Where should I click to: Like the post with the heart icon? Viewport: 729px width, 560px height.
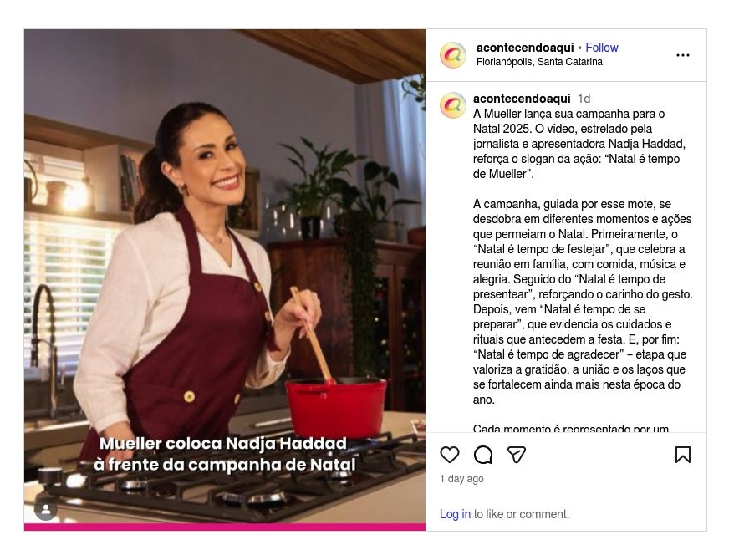[449, 455]
